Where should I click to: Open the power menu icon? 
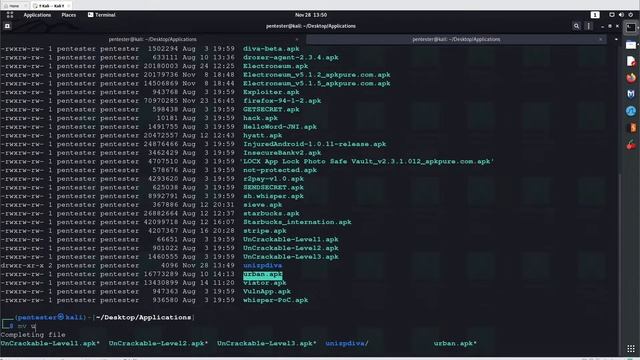click(631, 15)
